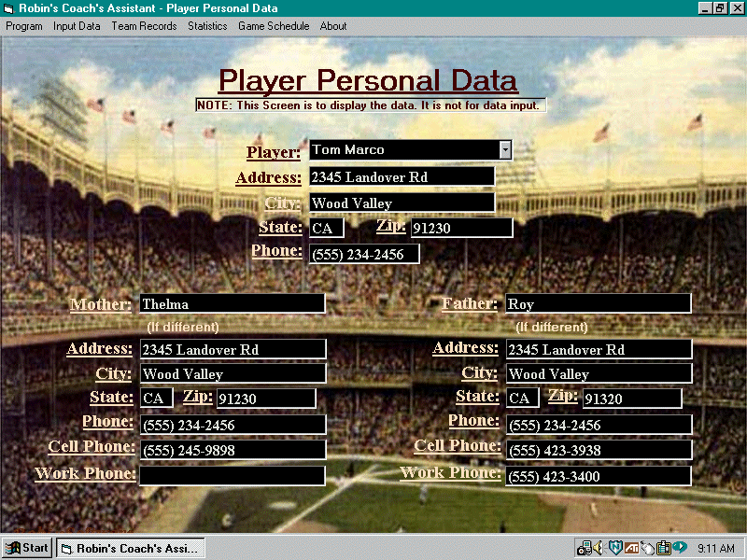Click the Player: label

click(x=274, y=152)
